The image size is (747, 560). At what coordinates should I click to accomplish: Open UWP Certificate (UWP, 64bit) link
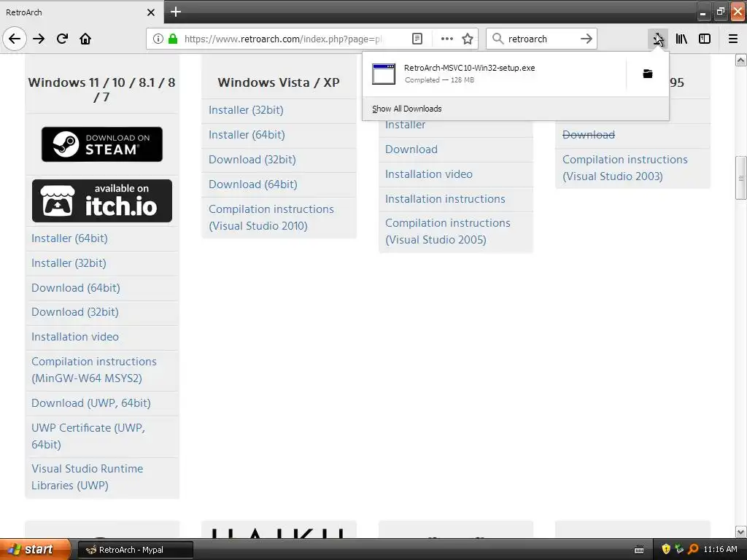click(x=88, y=436)
